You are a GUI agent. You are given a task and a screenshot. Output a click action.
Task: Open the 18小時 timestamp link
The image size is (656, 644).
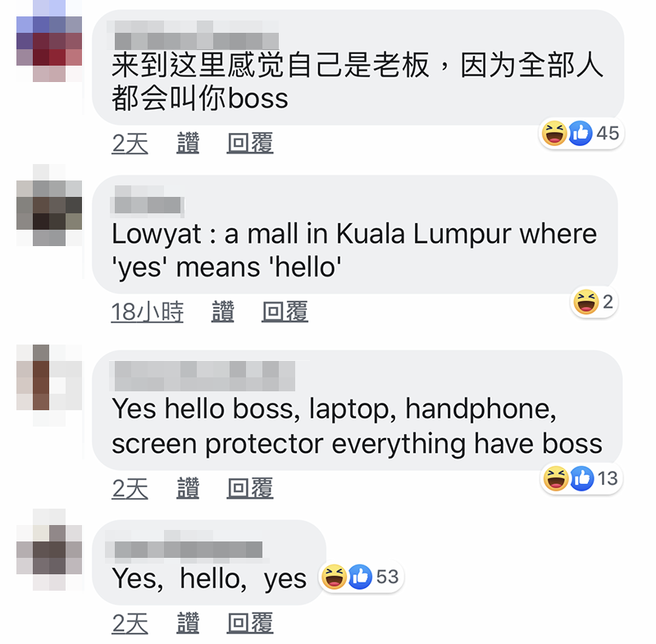pyautogui.click(x=148, y=312)
